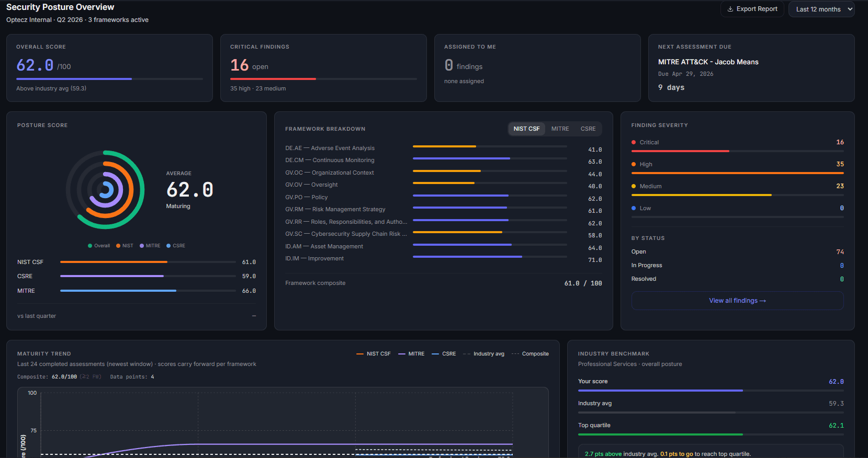Select the ID.AM Asset Management row

(444, 247)
